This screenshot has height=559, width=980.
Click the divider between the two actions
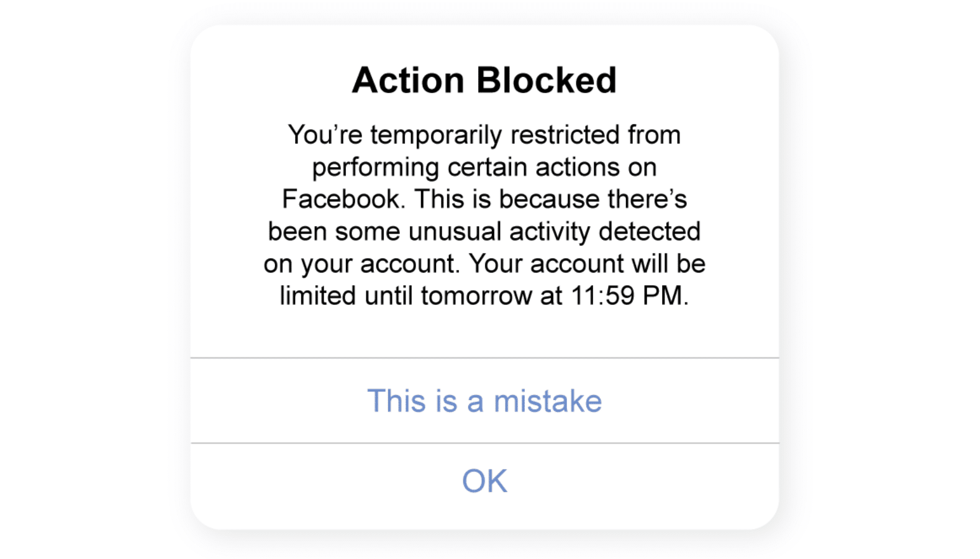pyautogui.click(x=484, y=442)
